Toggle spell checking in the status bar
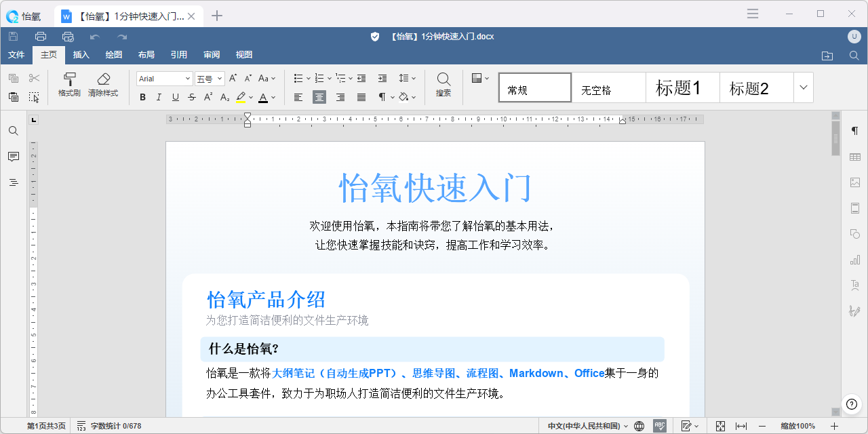 coord(660,426)
